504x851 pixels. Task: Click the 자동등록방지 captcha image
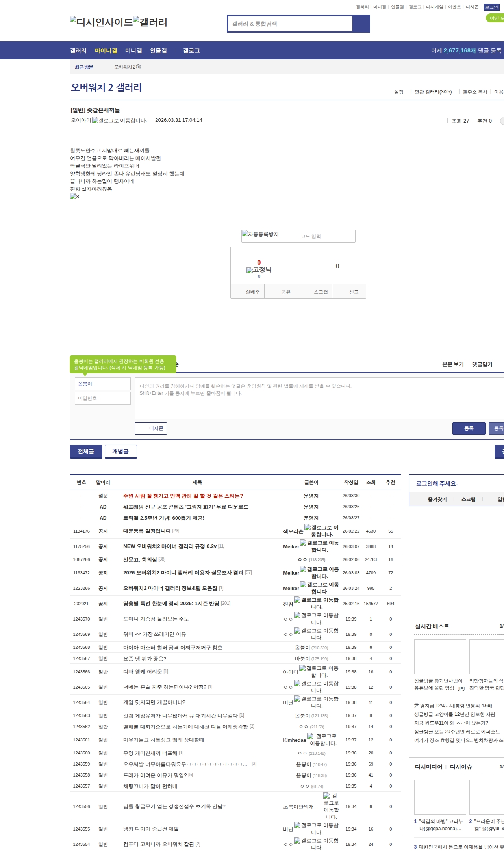click(x=260, y=234)
